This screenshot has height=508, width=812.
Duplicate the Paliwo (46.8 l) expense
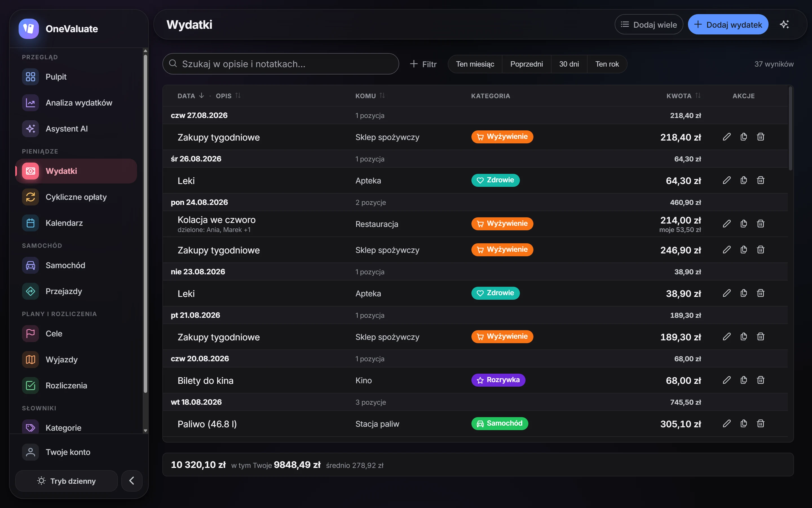743,423
